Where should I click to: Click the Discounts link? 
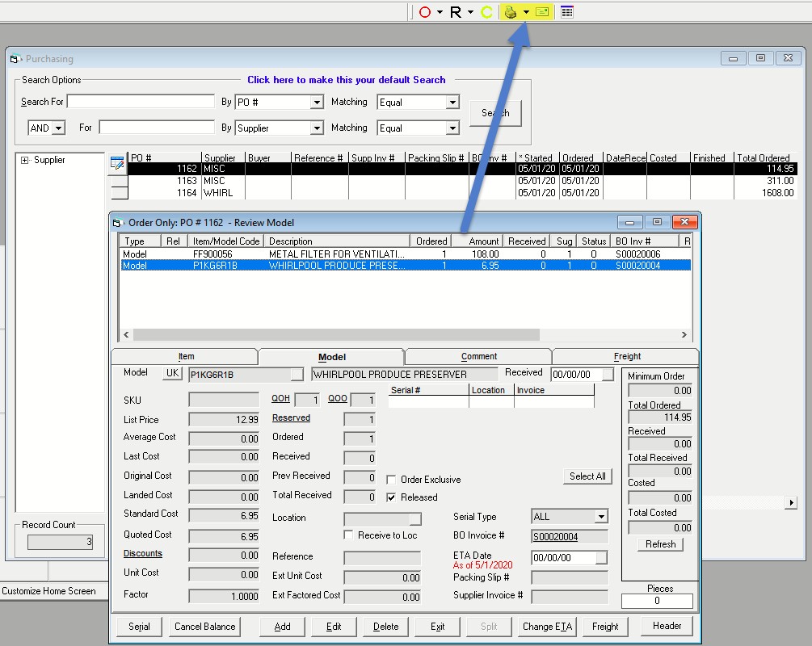143,553
